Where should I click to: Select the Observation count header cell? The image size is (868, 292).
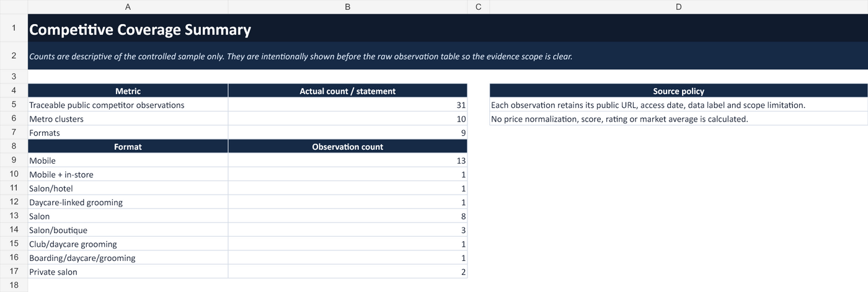click(347, 147)
